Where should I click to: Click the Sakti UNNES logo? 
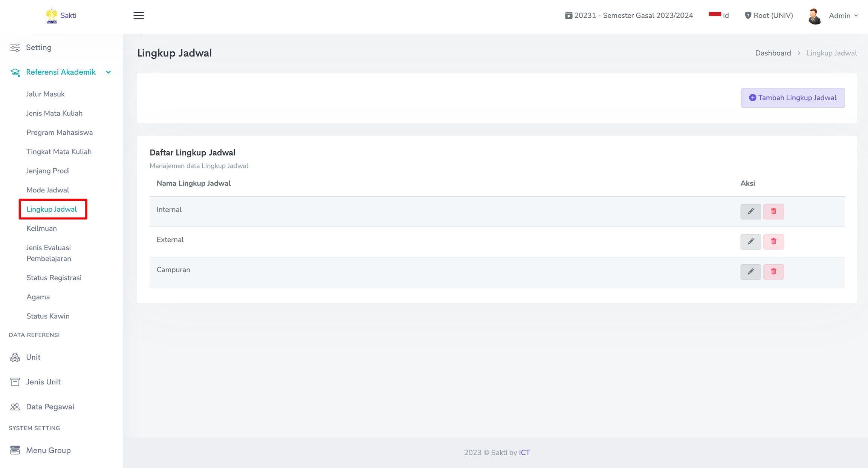[x=60, y=16]
